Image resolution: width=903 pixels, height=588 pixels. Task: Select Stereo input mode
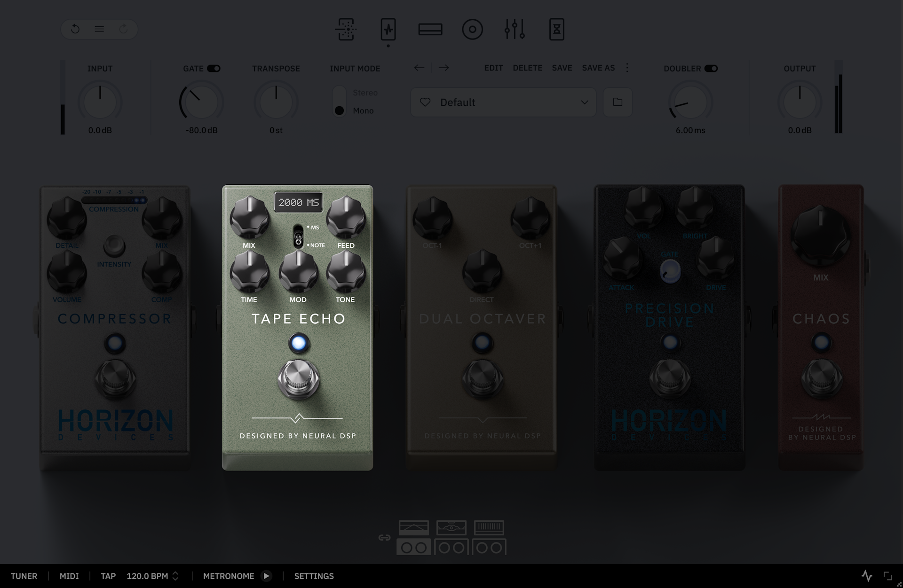pos(365,93)
